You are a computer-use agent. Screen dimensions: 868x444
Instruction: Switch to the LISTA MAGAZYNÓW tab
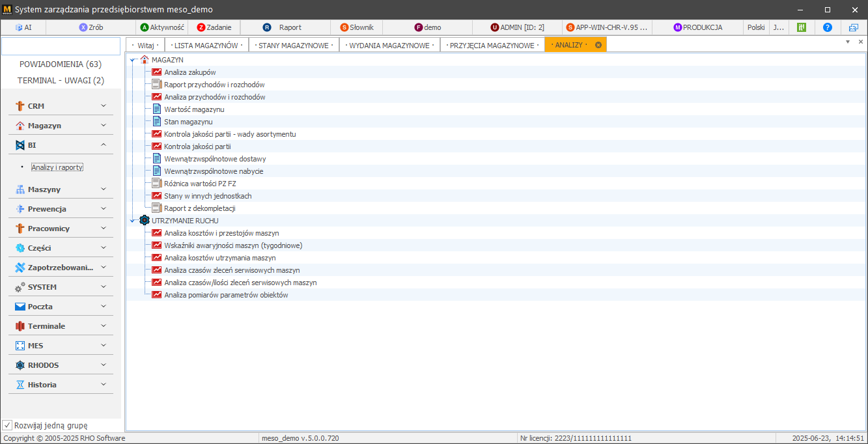pos(206,45)
